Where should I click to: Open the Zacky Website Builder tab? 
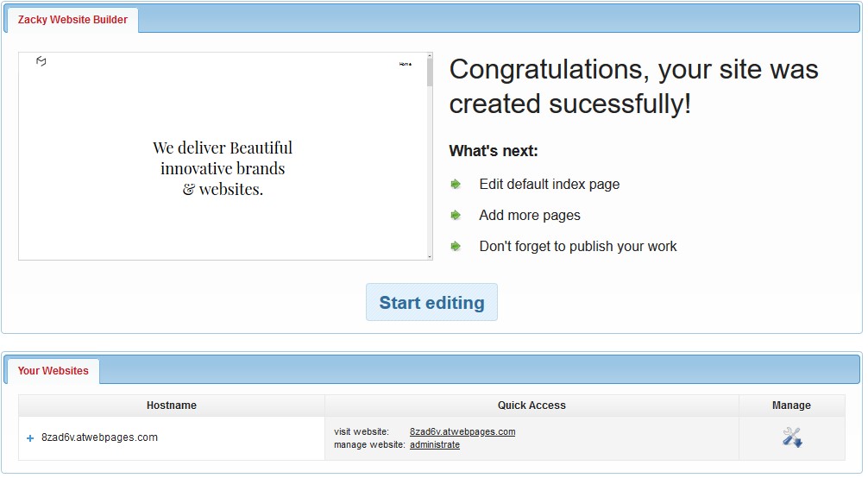72,20
